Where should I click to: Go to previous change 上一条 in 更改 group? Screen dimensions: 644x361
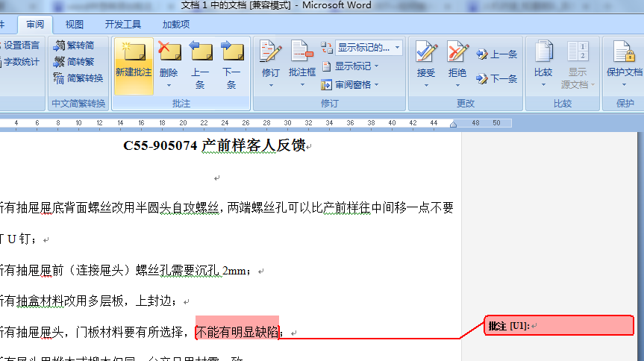(x=496, y=54)
